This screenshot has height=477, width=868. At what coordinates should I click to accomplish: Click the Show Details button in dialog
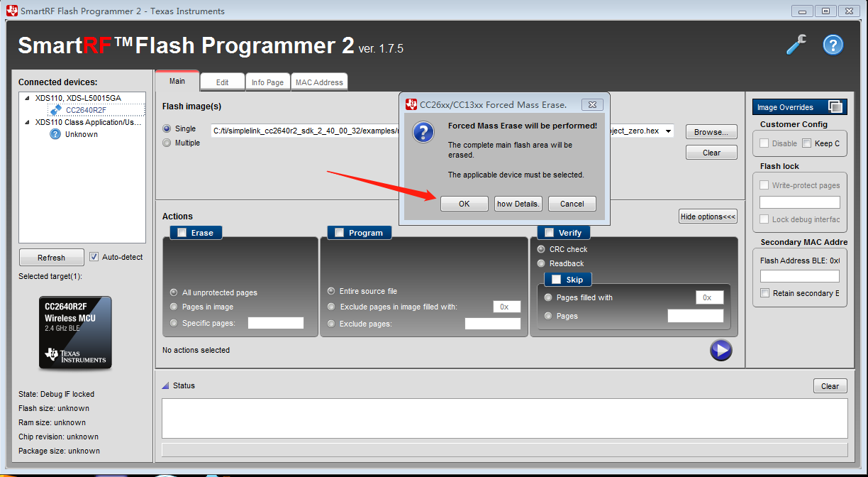[518, 204]
